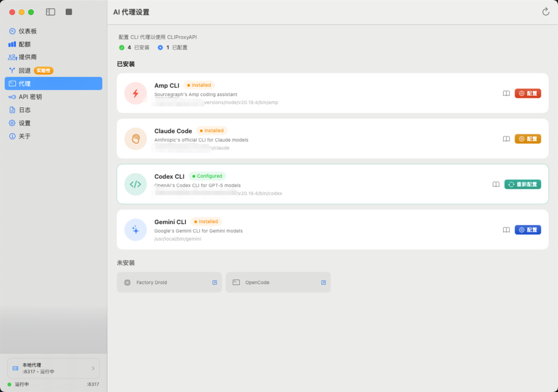Open the API 密钥 sidebar section

tap(30, 97)
